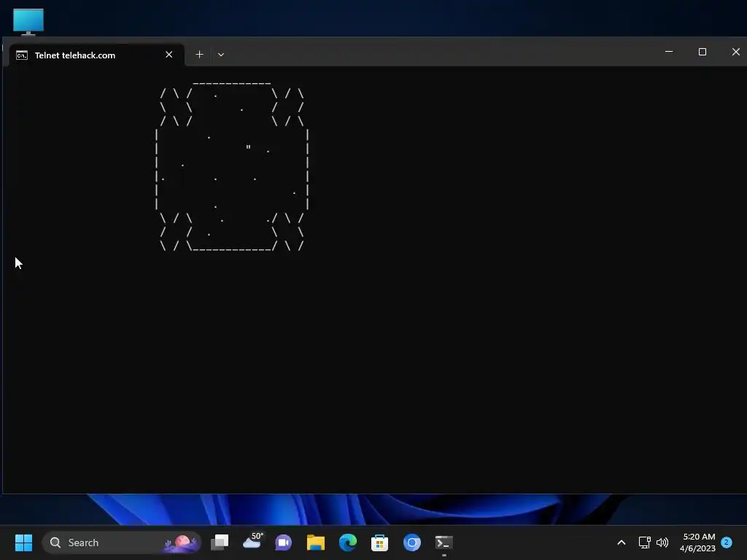This screenshot has height=560, width=747.
Task: Expand the terminal profile dropdown
Action: point(220,55)
